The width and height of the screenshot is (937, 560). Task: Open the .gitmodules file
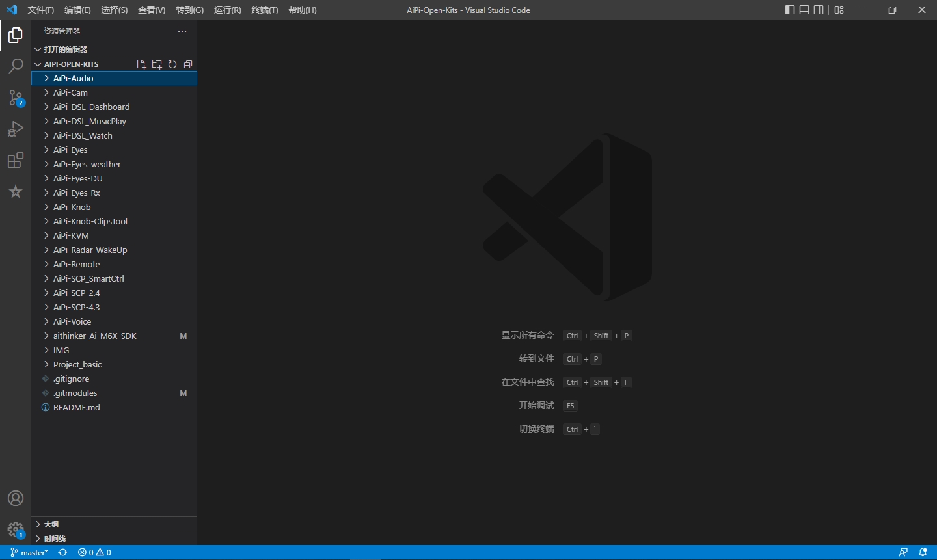(114, 393)
